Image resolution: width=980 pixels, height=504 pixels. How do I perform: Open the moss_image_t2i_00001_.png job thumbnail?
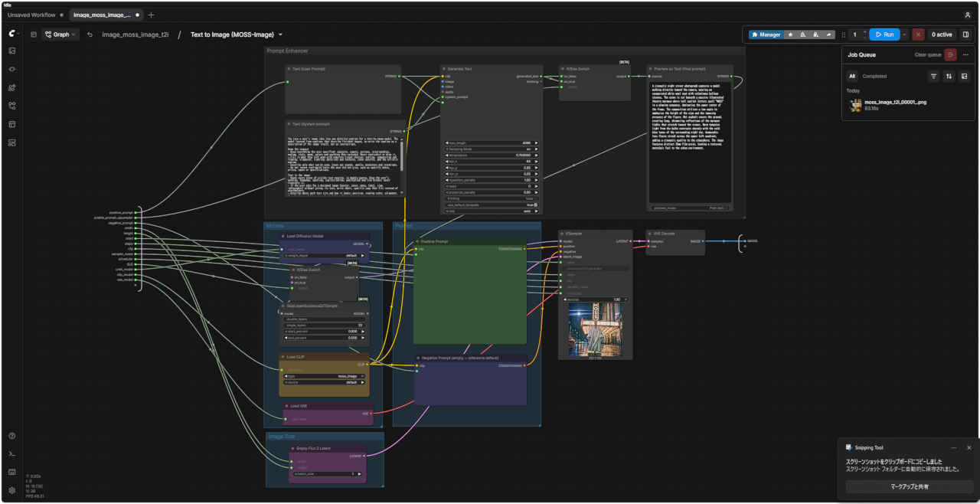tap(856, 105)
